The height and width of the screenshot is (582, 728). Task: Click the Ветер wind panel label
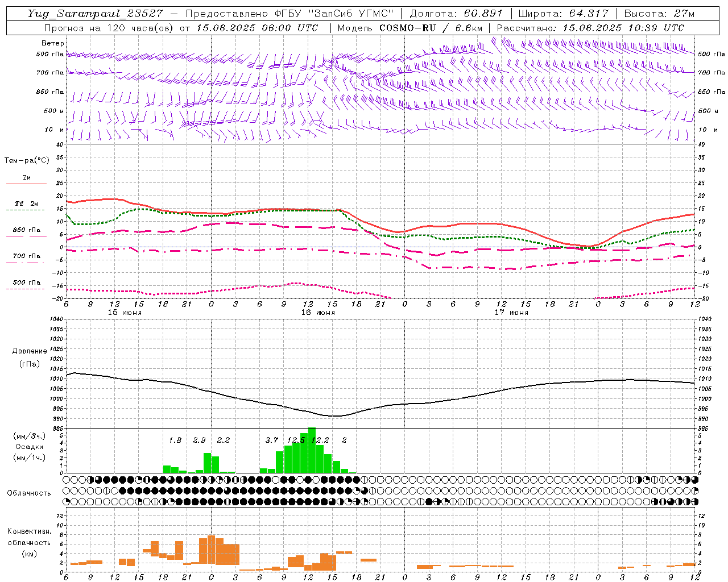click(x=53, y=43)
